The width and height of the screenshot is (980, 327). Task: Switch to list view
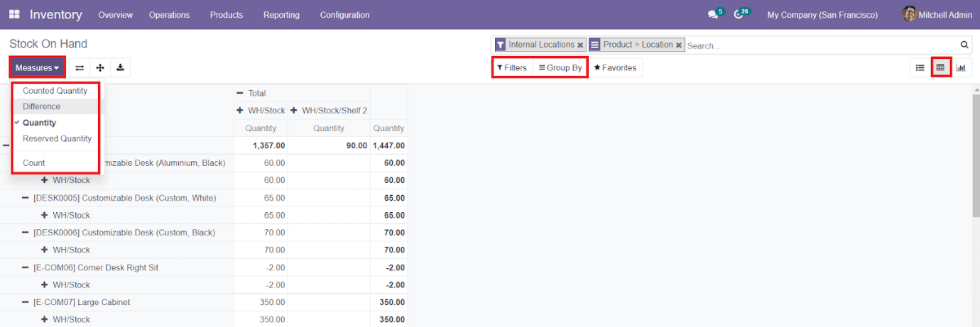[920, 68]
